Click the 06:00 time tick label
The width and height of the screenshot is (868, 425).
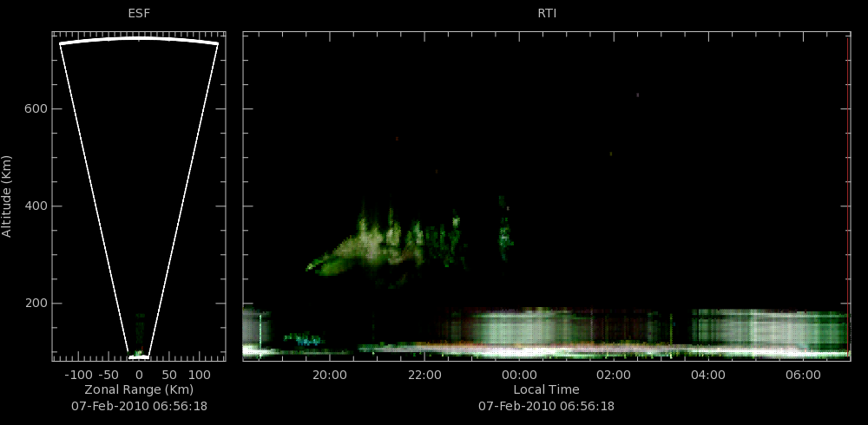803,376
